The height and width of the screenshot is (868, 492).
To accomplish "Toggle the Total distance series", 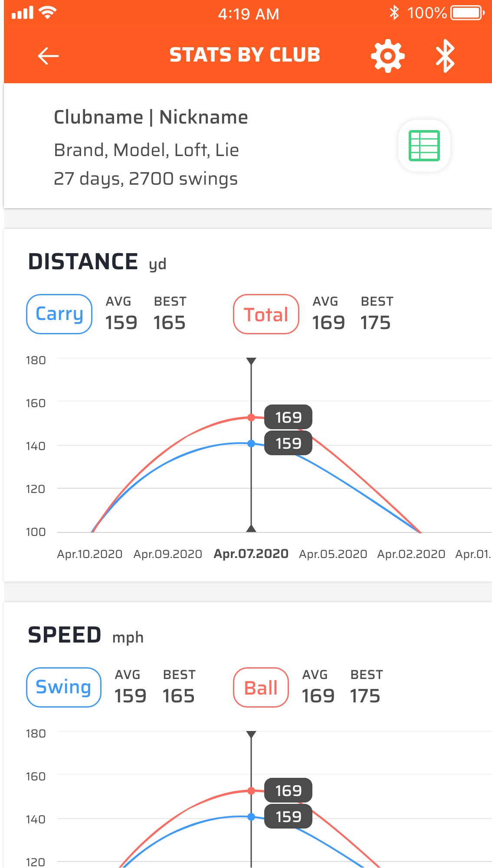I will tap(266, 314).
